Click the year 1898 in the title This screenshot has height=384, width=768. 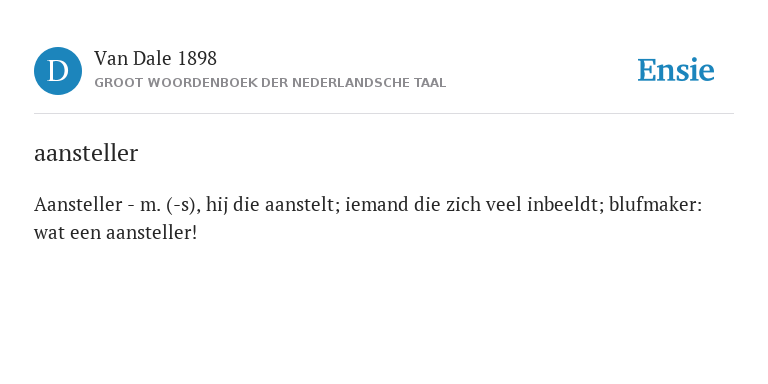pos(197,59)
